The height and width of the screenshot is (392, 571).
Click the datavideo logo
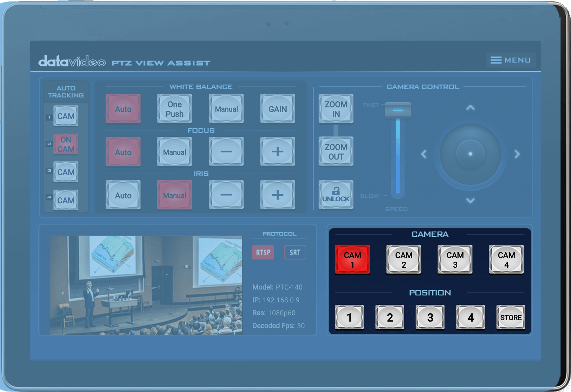[72, 61]
